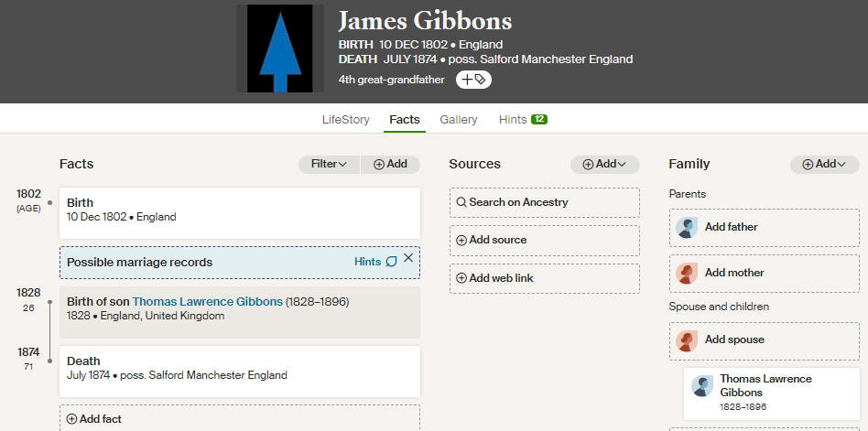Click the add tag icon beside 4th great-grandfather
This screenshot has height=431, width=868.
[x=473, y=80]
